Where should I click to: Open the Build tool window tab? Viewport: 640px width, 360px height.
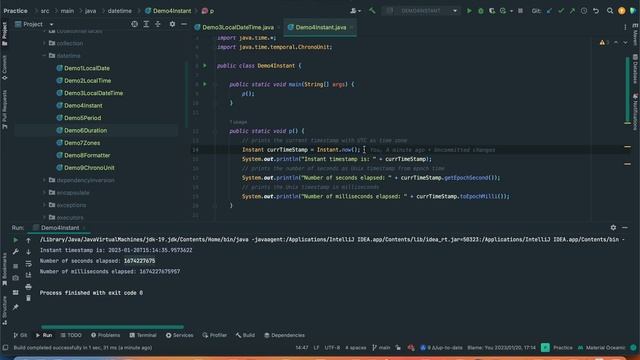tap(245, 335)
